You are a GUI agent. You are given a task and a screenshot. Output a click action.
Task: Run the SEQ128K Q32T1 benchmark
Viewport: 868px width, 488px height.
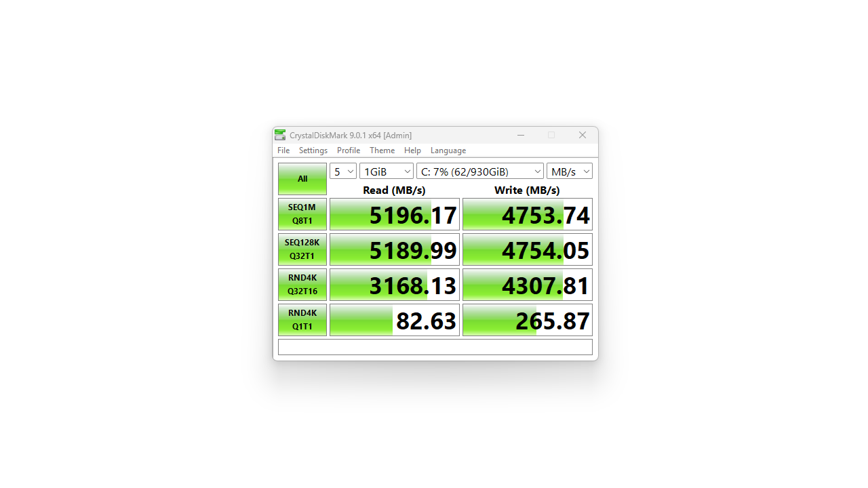pos(302,249)
